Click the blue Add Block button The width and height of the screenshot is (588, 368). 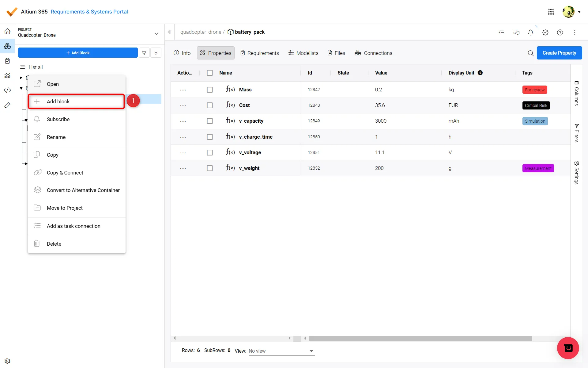(x=78, y=53)
